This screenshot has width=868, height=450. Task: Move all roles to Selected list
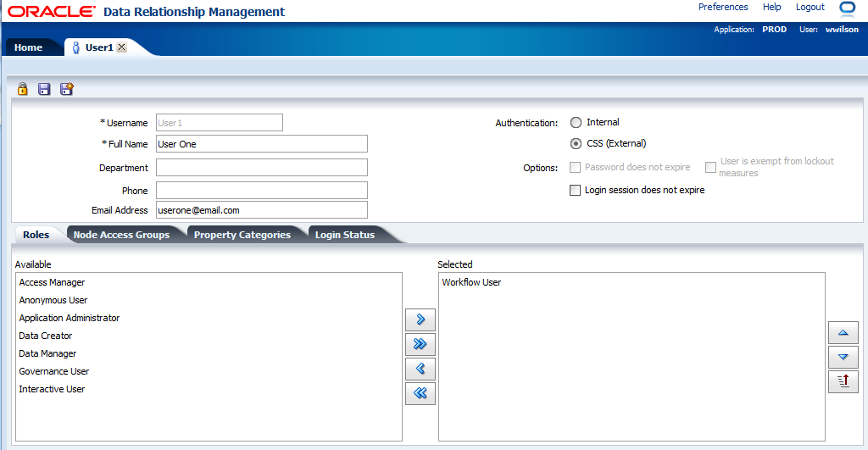(x=420, y=344)
